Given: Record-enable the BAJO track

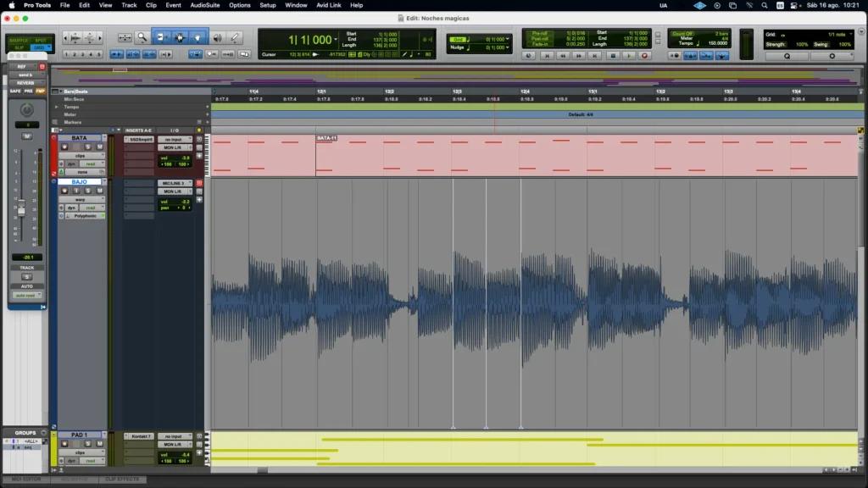Looking at the screenshot, I should [x=64, y=191].
